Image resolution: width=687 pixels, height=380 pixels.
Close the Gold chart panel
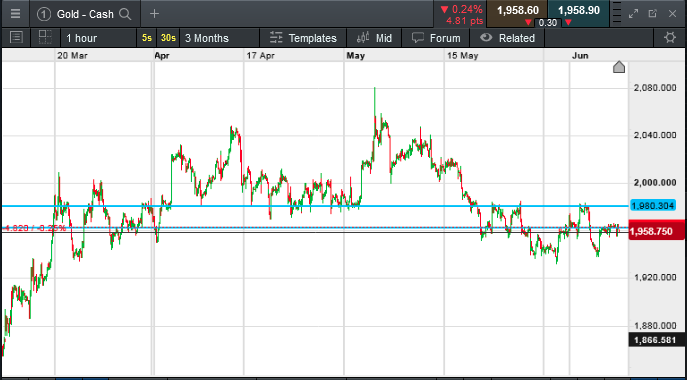tap(672, 14)
